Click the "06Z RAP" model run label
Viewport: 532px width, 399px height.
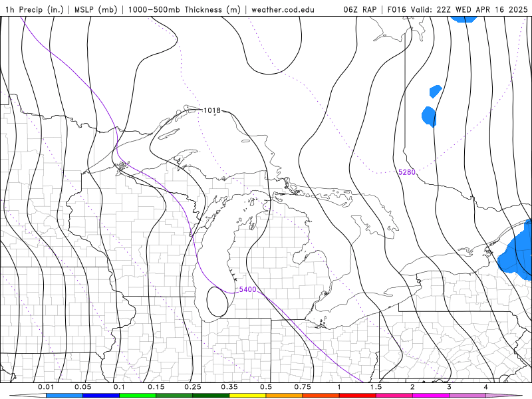point(360,9)
